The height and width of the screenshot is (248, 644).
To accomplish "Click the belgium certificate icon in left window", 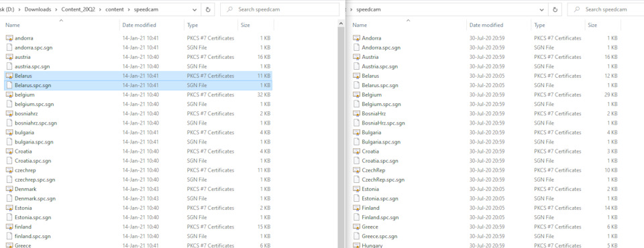I will [9, 95].
